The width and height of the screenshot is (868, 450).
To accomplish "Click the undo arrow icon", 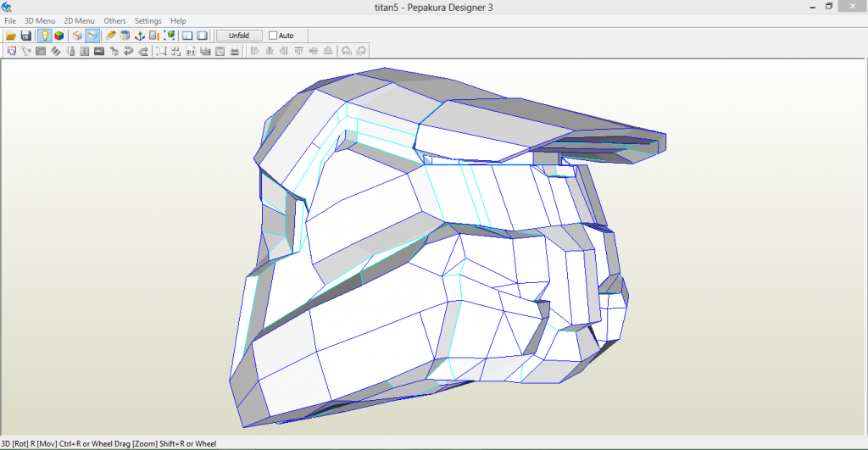I will tap(129, 51).
